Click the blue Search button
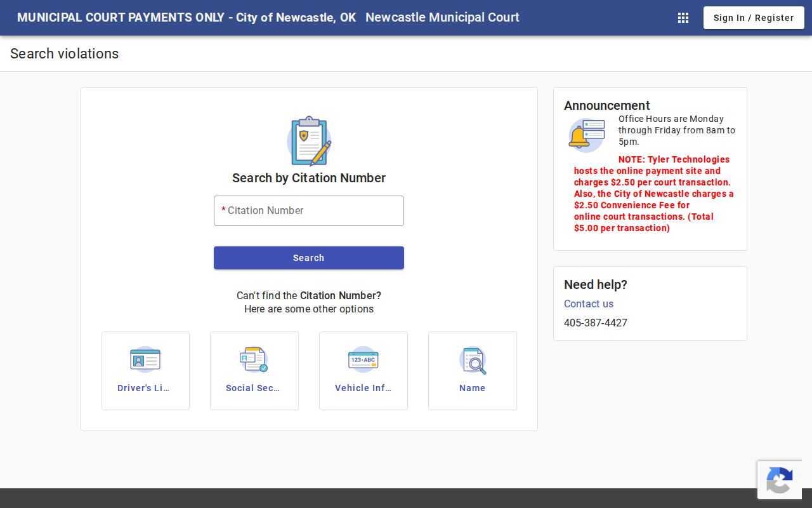812x508 pixels. coord(309,258)
